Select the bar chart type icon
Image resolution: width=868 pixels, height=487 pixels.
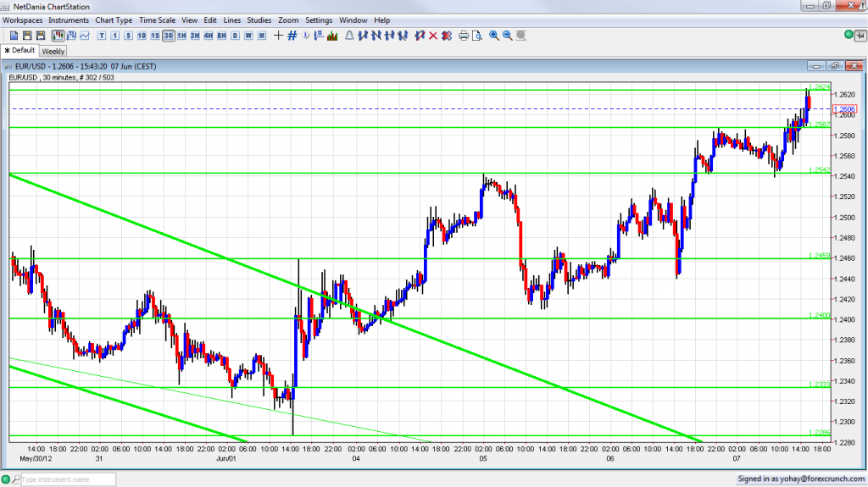coord(71,36)
